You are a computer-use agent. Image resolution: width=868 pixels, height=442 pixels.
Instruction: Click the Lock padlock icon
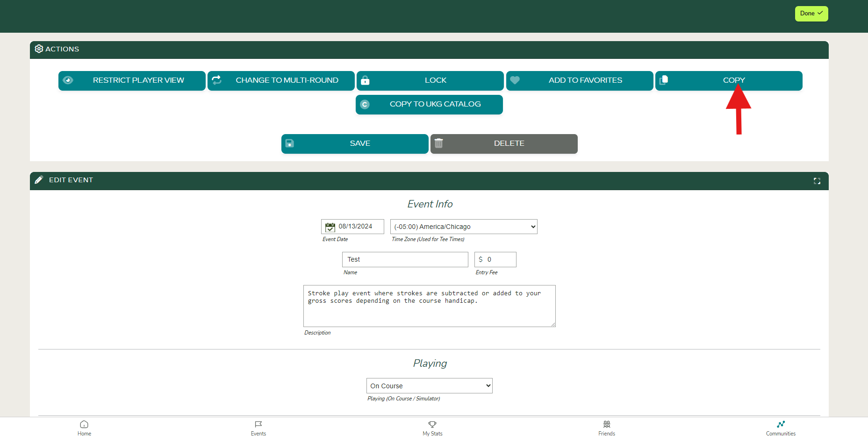click(365, 80)
